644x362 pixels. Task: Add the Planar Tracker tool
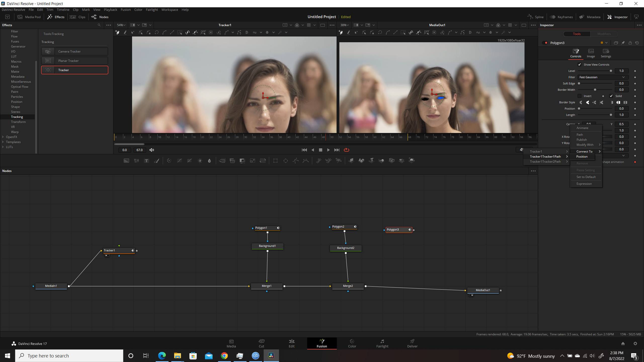pos(75,61)
